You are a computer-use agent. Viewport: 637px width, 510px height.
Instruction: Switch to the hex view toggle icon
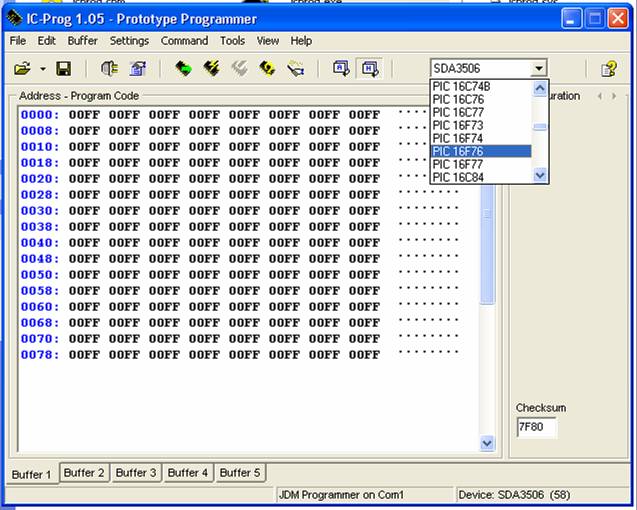(369, 68)
